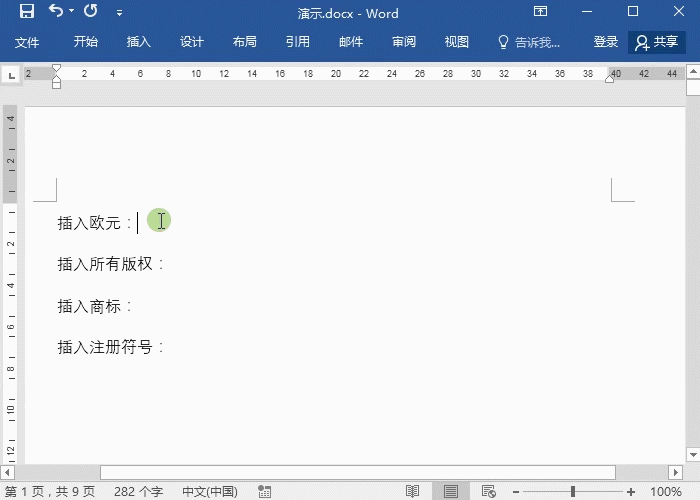Maximize the Word window
700x500 pixels.
[633, 11]
